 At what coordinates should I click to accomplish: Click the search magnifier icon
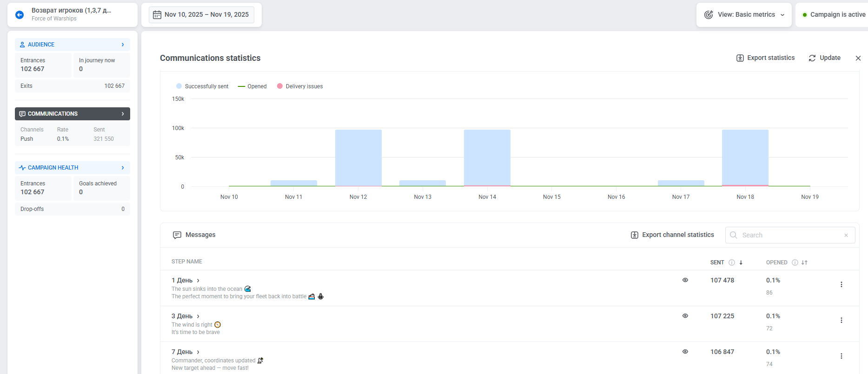(x=734, y=235)
